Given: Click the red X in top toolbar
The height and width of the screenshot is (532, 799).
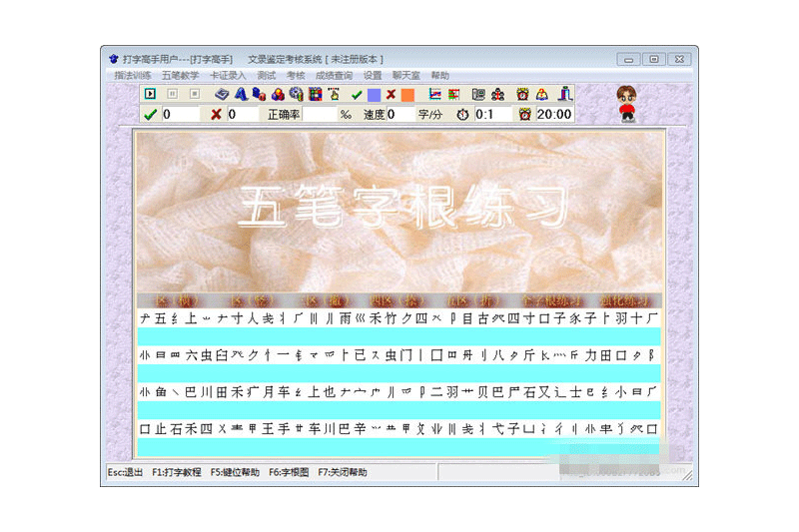Looking at the screenshot, I should (391, 95).
